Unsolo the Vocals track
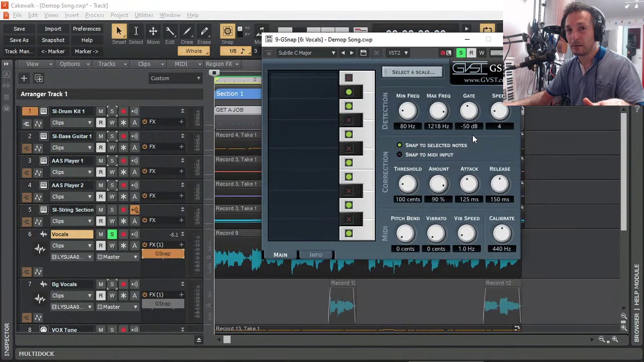This screenshot has height=362, width=644. pyautogui.click(x=112, y=234)
